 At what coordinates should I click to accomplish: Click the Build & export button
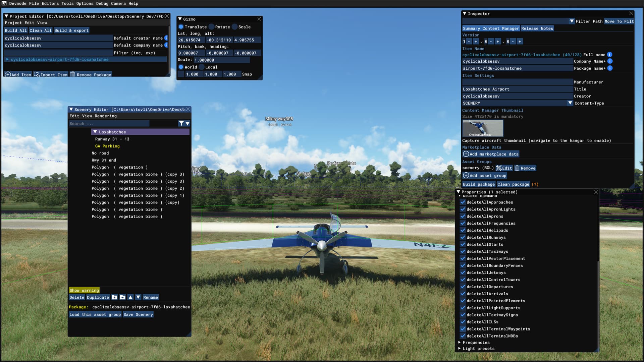(x=71, y=30)
